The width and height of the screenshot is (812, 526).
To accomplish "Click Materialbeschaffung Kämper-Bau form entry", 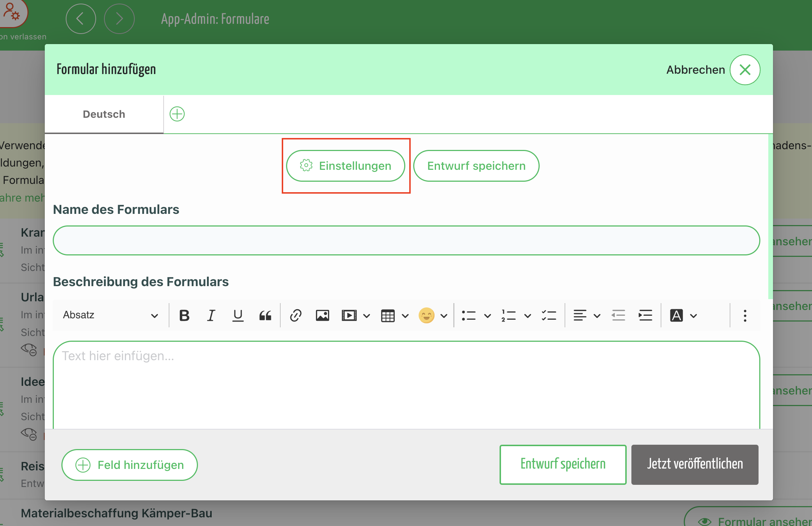I will (x=116, y=513).
